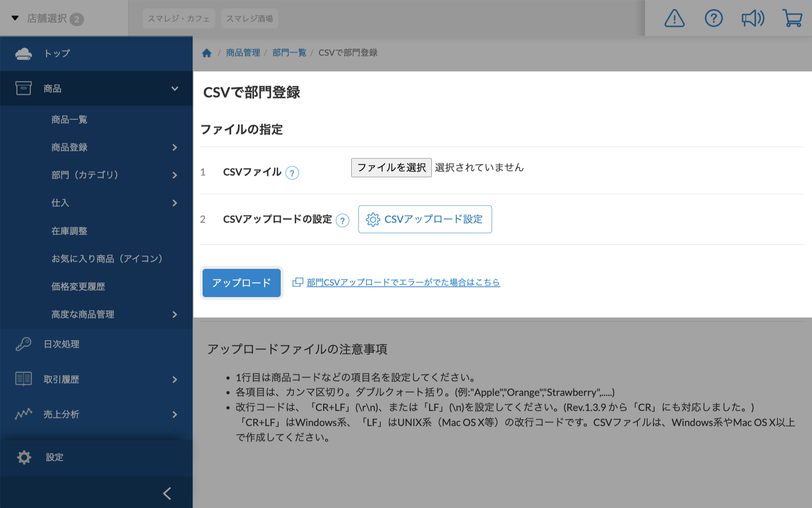Collapse the 商品 menu section

click(175, 89)
